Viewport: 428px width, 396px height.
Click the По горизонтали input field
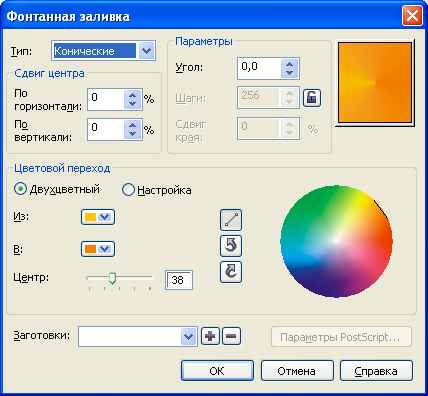106,99
